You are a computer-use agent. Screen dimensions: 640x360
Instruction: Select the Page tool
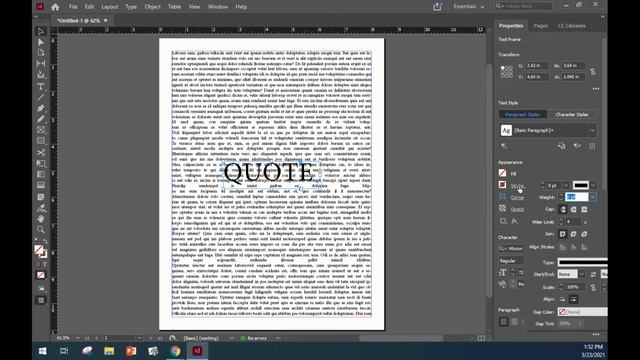pyautogui.click(x=40, y=53)
